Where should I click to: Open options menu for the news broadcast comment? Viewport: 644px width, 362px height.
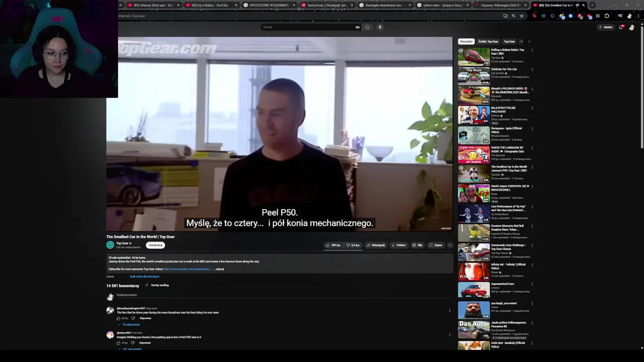tap(450, 311)
